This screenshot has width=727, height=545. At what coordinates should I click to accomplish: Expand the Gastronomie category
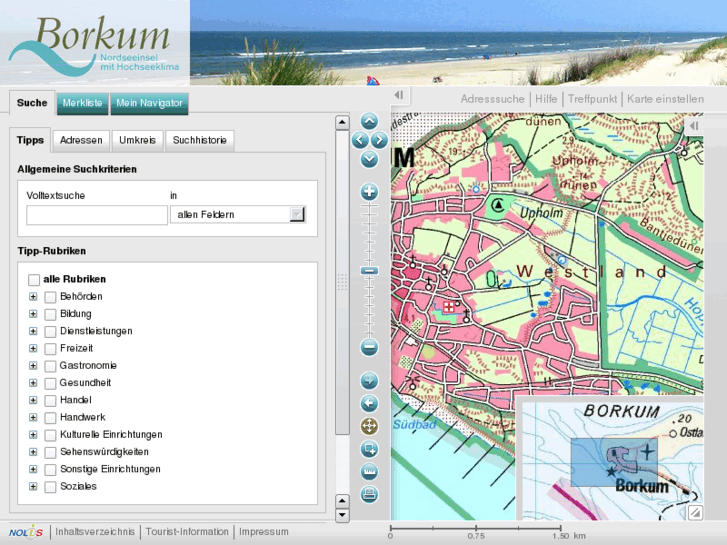point(33,365)
